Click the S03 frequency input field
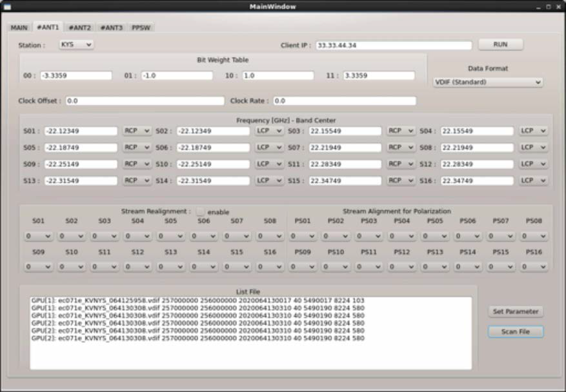 [x=345, y=131]
